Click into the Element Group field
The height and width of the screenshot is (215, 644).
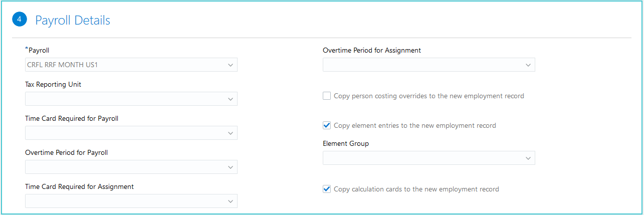pos(421,158)
